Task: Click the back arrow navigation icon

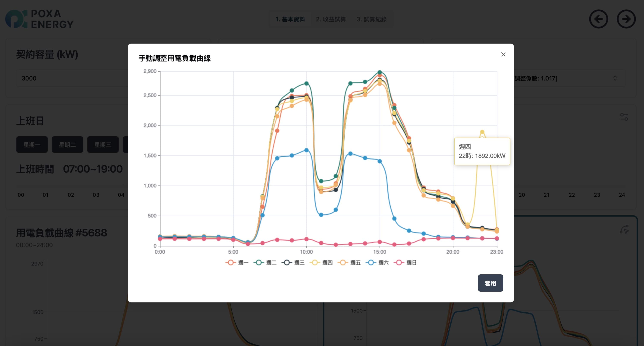Action: coord(598,19)
